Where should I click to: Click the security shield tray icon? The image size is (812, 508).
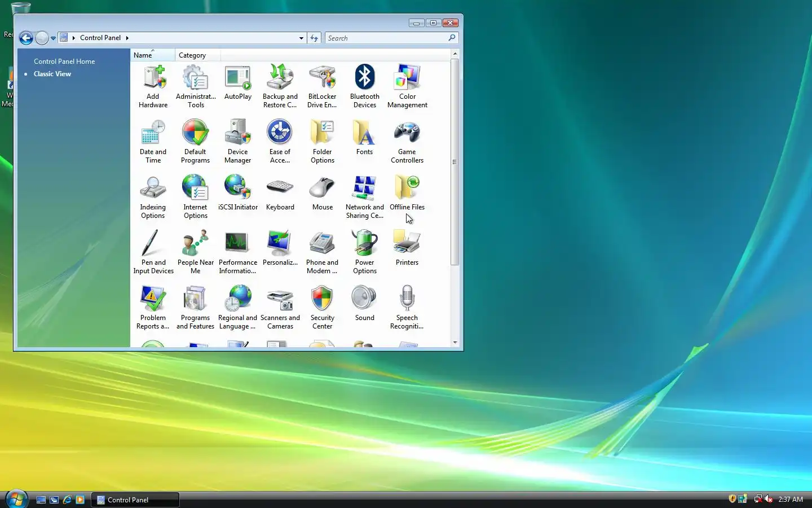pyautogui.click(x=732, y=499)
